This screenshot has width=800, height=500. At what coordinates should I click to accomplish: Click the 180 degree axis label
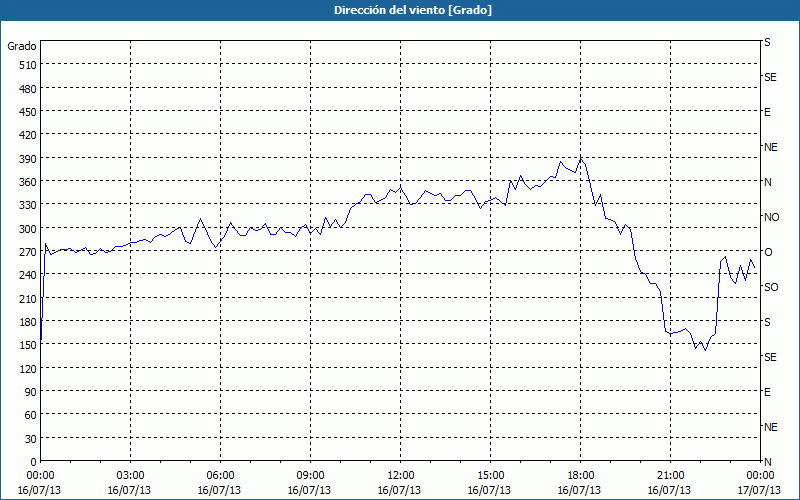click(28, 322)
